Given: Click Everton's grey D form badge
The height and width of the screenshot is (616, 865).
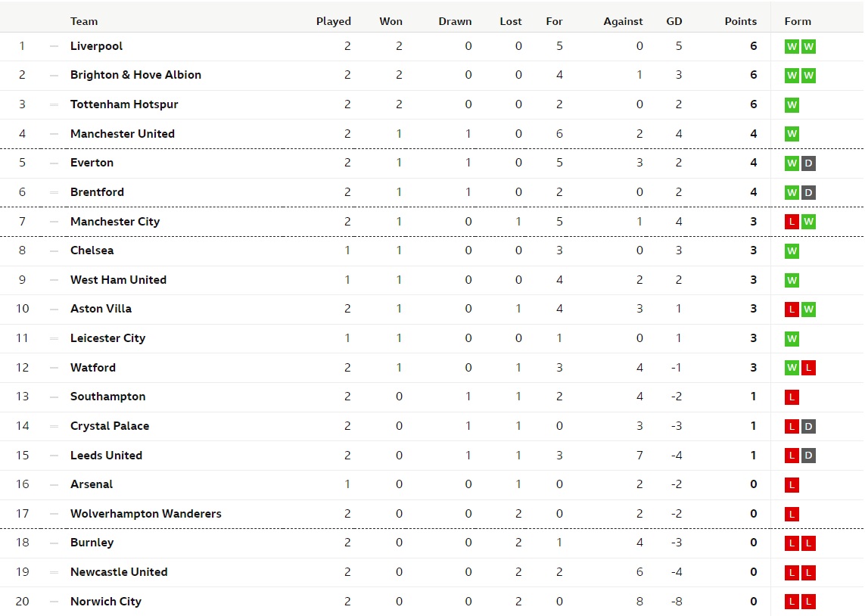Looking at the screenshot, I should [808, 163].
